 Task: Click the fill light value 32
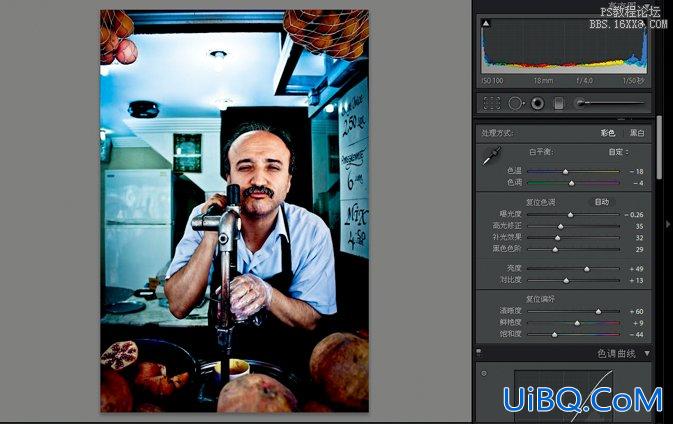[640, 238]
